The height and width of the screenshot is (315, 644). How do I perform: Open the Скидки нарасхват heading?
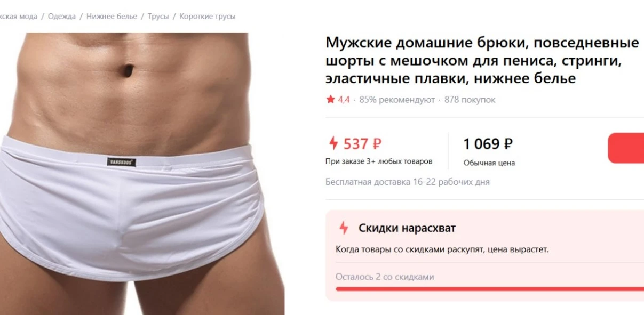(407, 228)
